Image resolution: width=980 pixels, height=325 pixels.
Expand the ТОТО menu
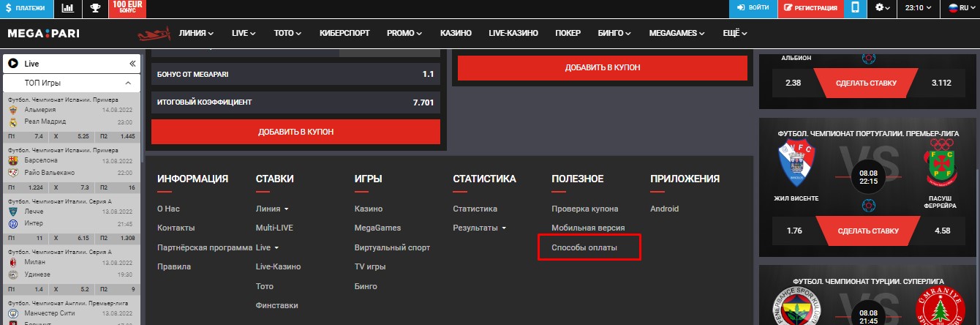288,34
